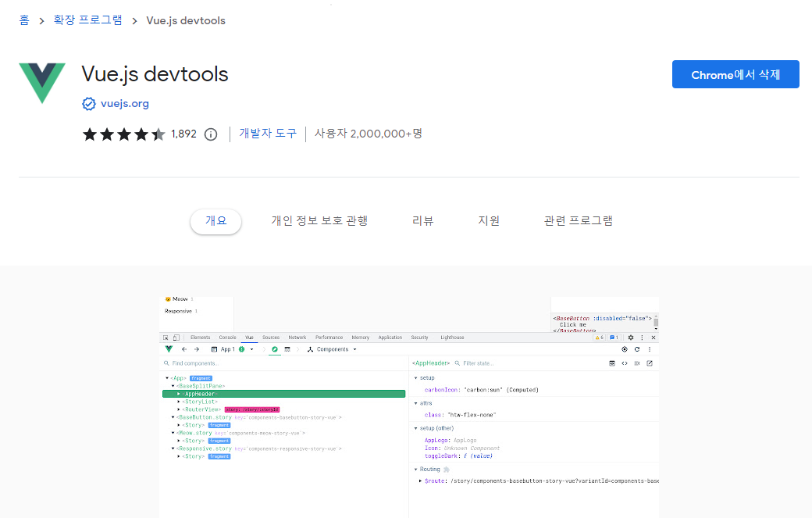Select the green inspector compass icon
812x518 pixels.
coord(275,349)
